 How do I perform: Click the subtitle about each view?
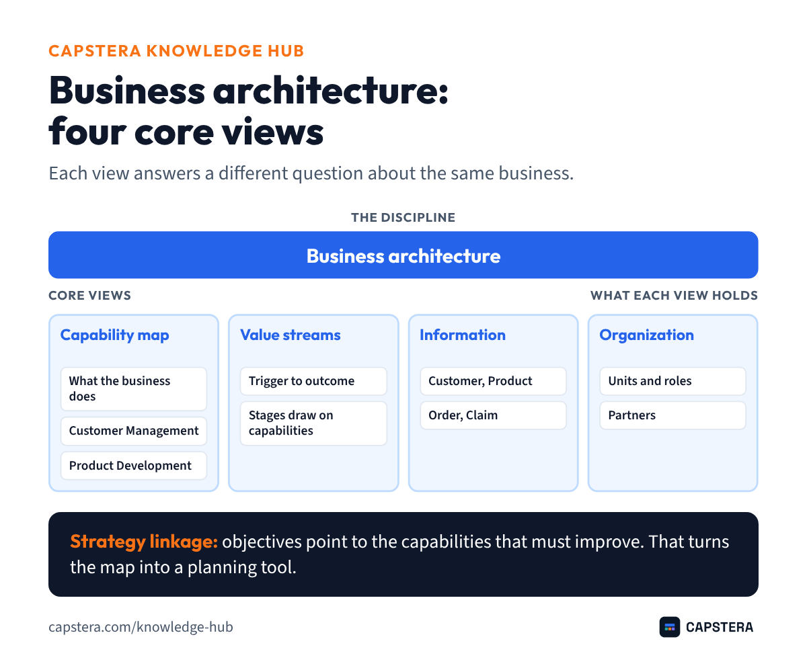311,173
